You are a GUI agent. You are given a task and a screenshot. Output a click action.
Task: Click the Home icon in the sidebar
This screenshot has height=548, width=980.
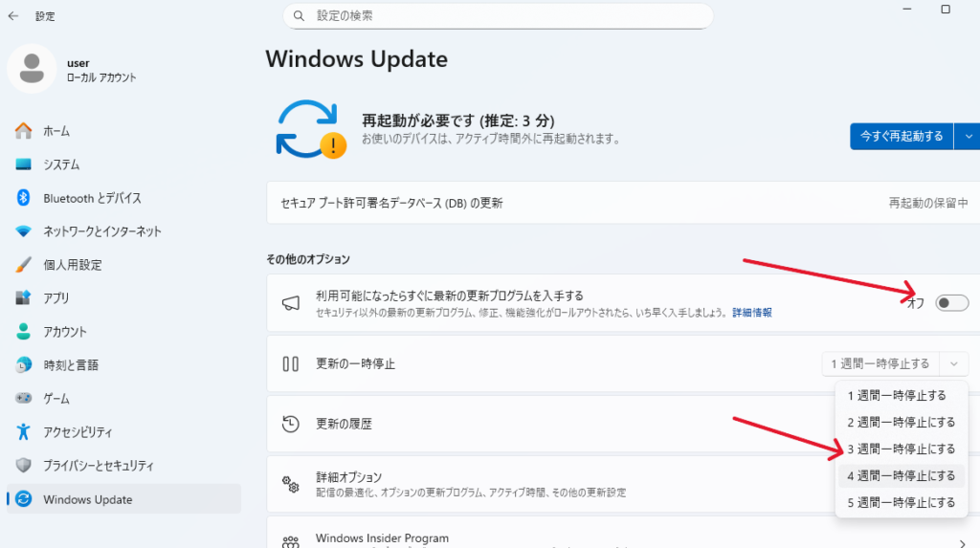point(24,131)
